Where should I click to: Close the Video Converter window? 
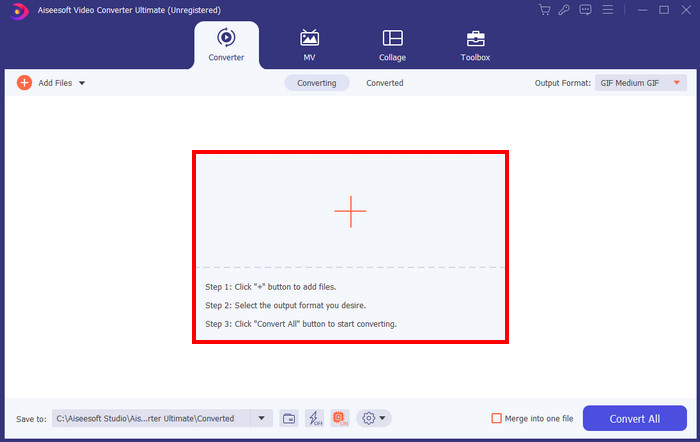[x=686, y=10]
